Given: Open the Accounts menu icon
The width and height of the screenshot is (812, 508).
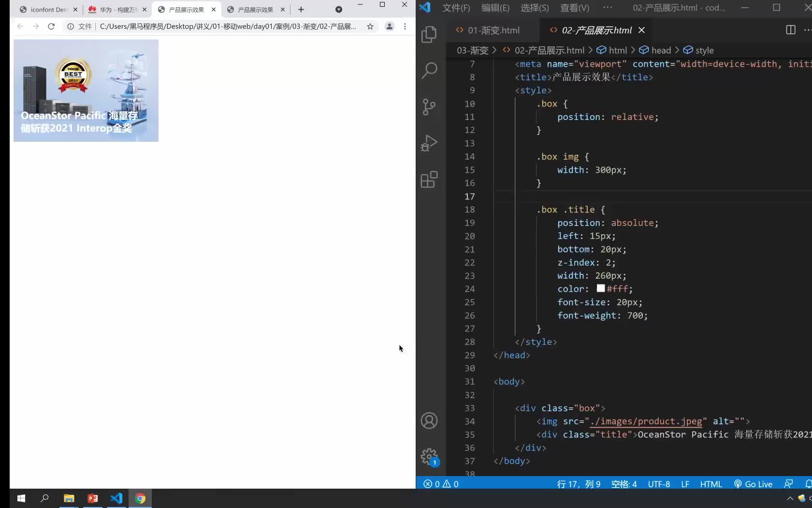Looking at the screenshot, I should (429, 420).
